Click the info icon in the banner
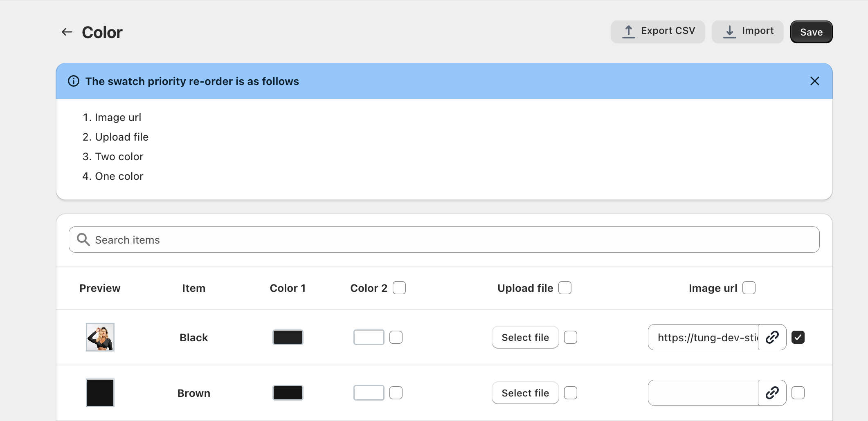This screenshot has height=421, width=868. coord(74,81)
